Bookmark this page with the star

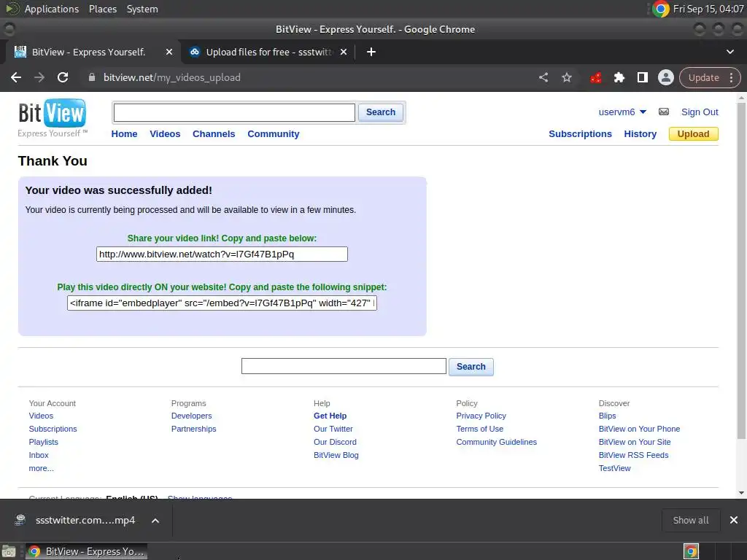[x=566, y=77]
